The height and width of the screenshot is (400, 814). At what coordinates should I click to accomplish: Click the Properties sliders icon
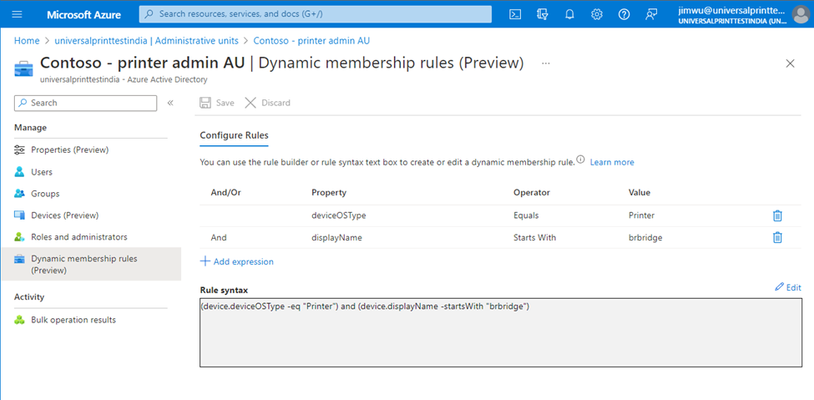coord(20,150)
